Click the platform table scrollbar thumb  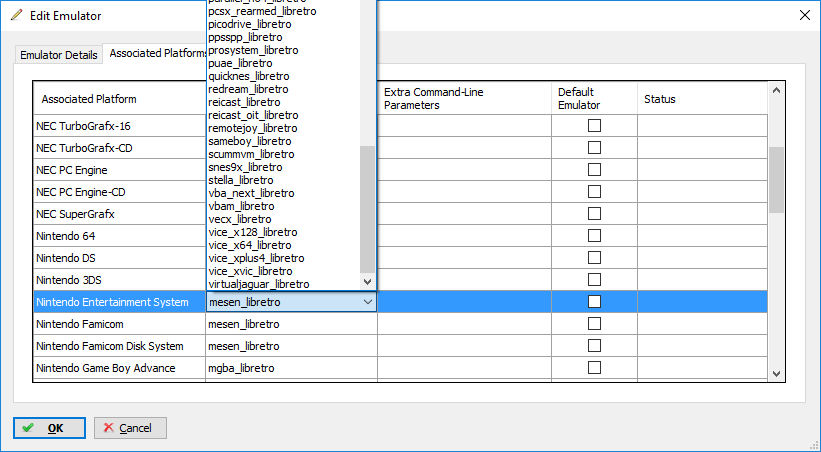click(x=776, y=180)
